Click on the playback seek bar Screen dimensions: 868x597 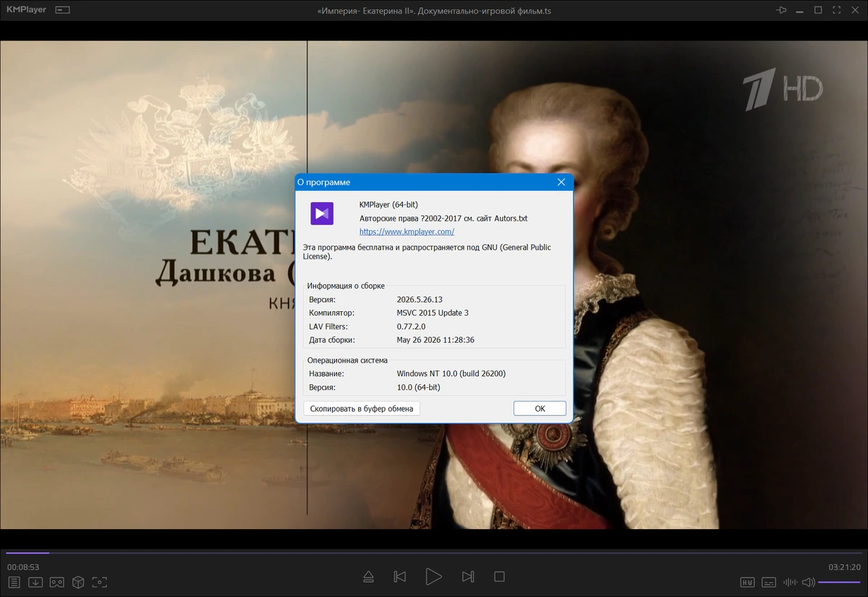[434, 553]
